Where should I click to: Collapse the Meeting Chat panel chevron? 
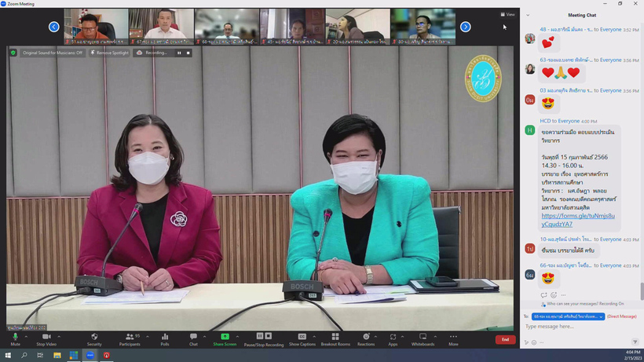(528, 15)
